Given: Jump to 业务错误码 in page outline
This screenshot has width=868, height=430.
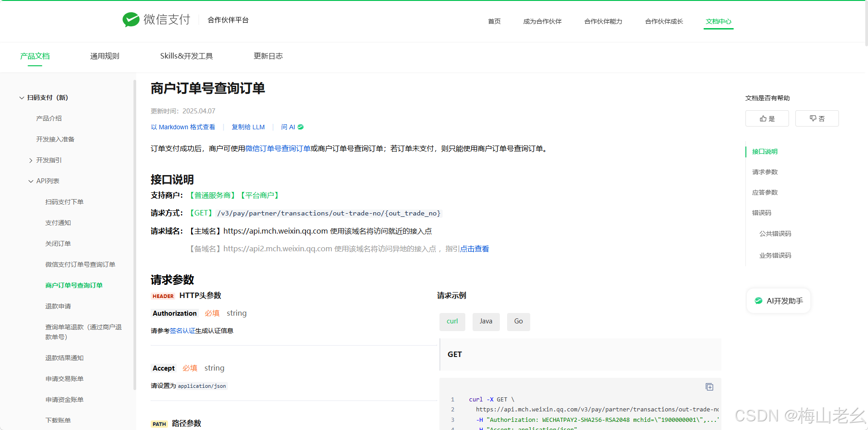Looking at the screenshot, I should pos(775,255).
